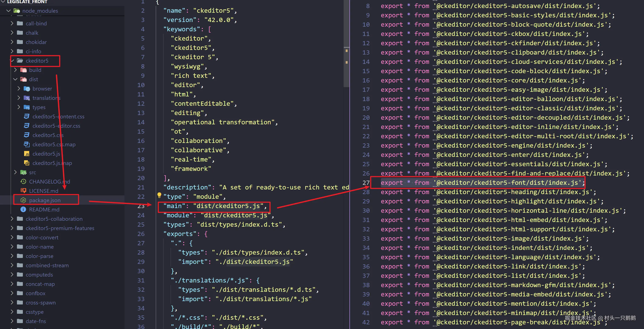644x329 pixels.
Task: Open package.json file icon in explorer
Action: tap(23, 200)
